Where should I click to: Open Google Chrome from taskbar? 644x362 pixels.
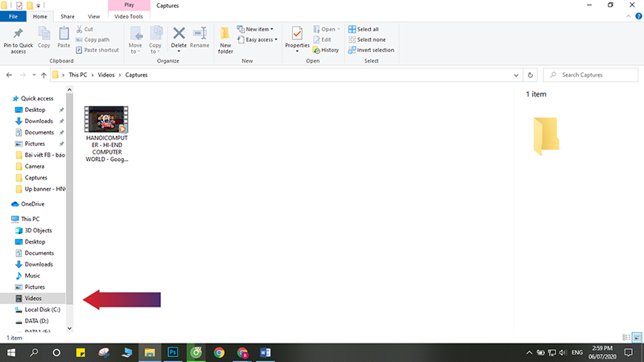[x=219, y=352]
